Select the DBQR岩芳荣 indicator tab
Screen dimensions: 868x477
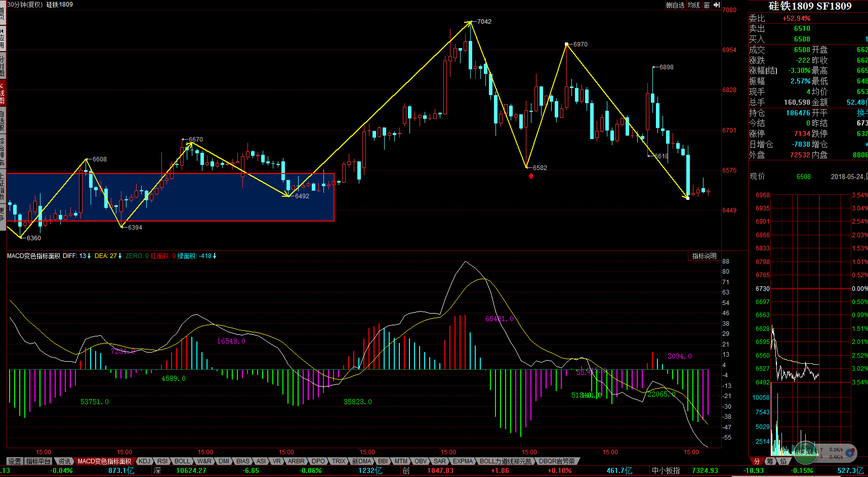pos(557,461)
